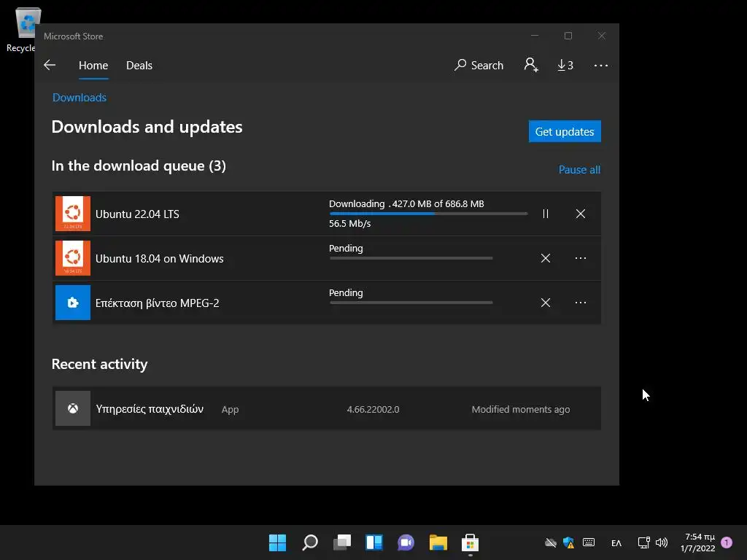The image size is (747, 560).
Task: Open the Windows Security tray icon
Action: [568, 542]
